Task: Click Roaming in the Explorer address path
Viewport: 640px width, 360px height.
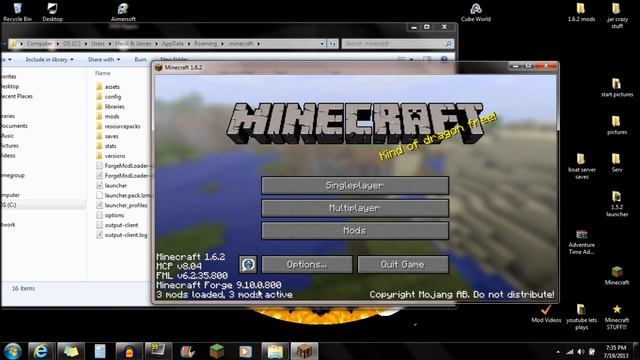Action: [205, 44]
